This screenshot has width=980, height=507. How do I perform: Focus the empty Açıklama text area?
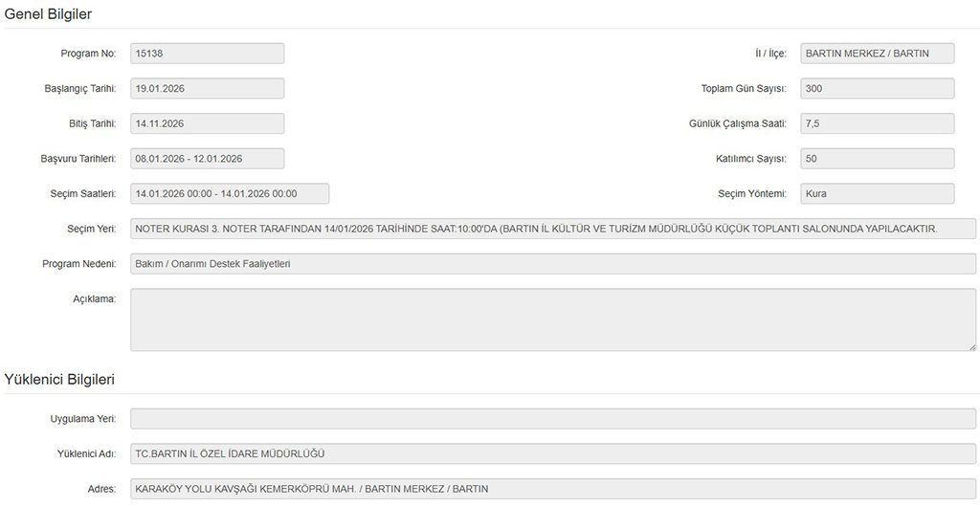click(x=553, y=320)
